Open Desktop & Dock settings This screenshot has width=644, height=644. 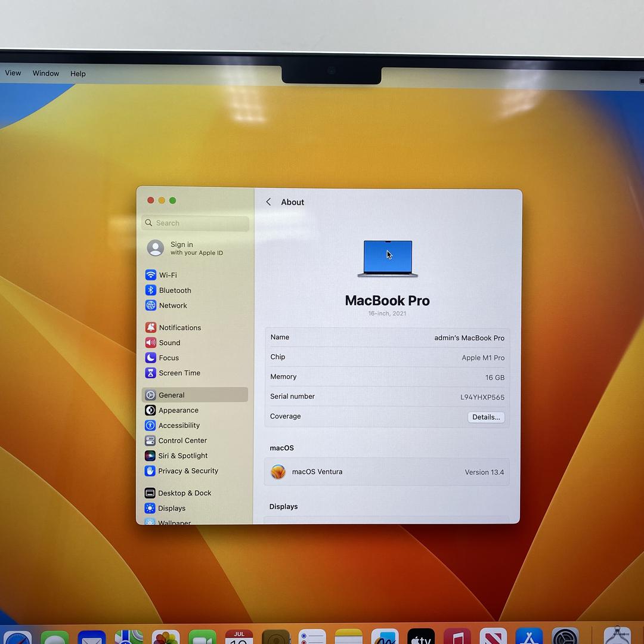pyautogui.click(x=184, y=493)
